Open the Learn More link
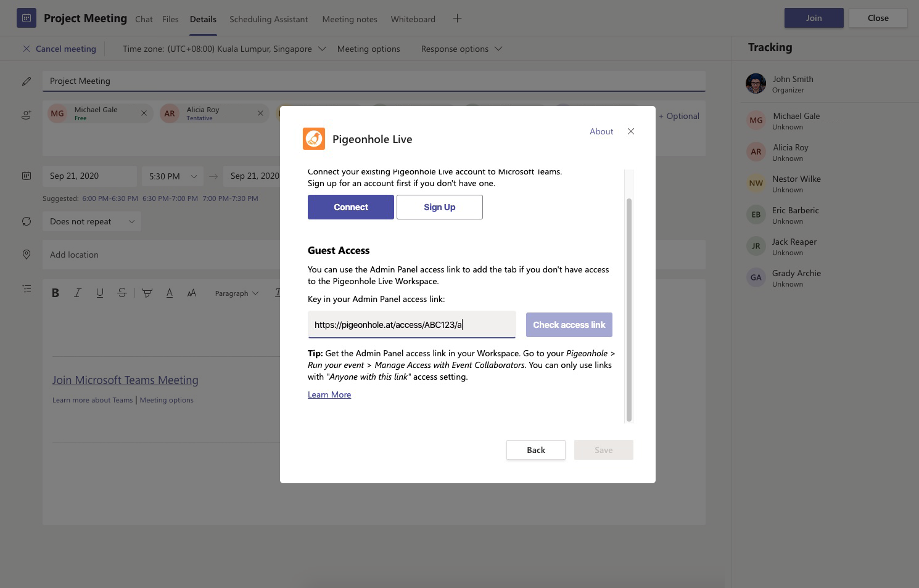This screenshot has height=588, width=919. pyautogui.click(x=329, y=394)
